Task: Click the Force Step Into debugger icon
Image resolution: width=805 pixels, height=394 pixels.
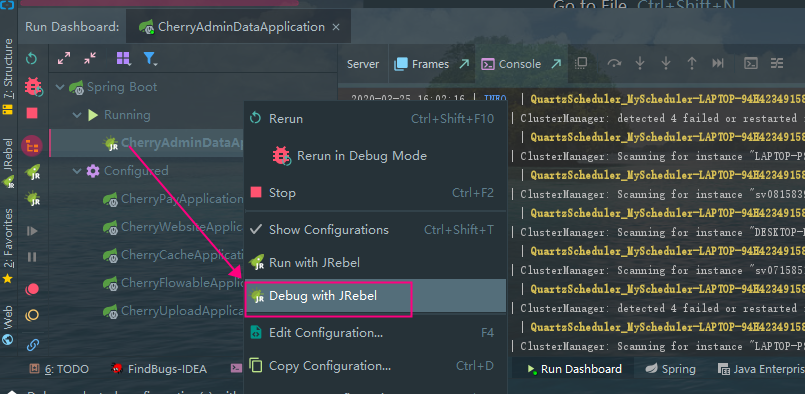Action: [666, 63]
